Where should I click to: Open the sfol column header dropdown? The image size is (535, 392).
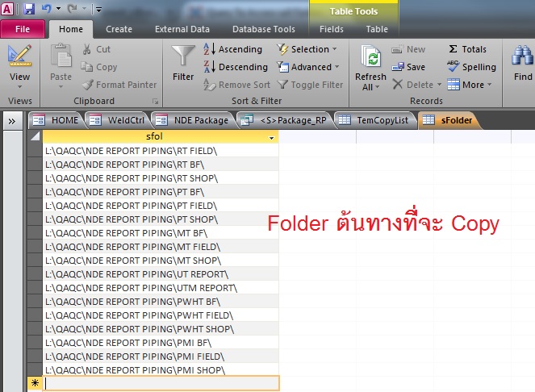[271, 138]
